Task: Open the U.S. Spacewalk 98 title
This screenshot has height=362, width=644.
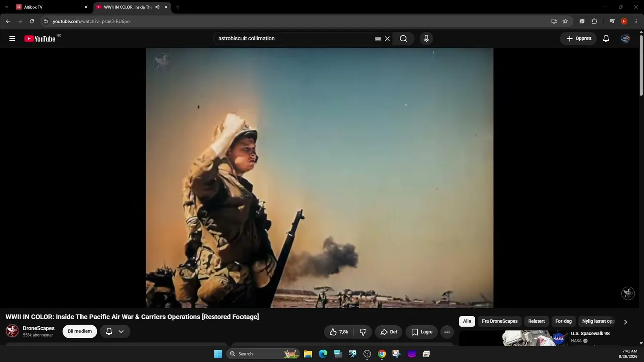Action: pyautogui.click(x=590, y=333)
